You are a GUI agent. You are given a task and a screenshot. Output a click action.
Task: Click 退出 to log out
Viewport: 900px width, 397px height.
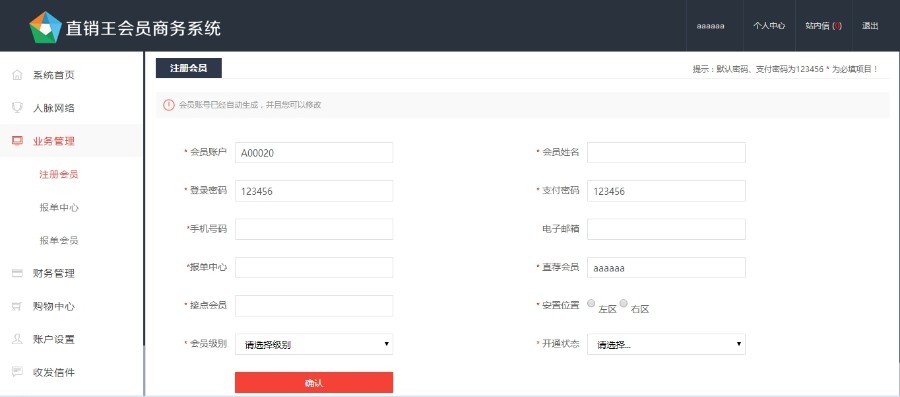pyautogui.click(x=870, y=26)
